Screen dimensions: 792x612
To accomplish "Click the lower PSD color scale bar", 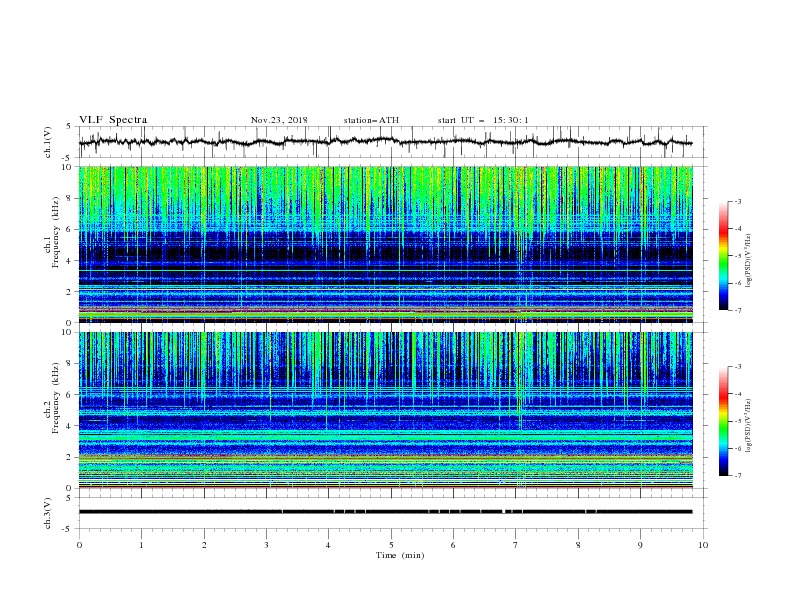I will pos(724,421).
